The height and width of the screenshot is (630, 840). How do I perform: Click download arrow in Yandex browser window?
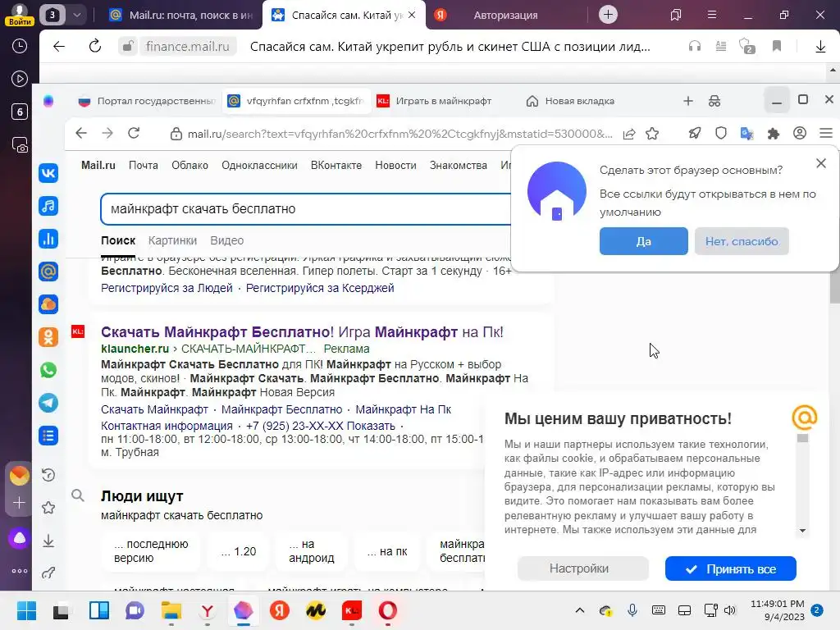tap(820, 47)
